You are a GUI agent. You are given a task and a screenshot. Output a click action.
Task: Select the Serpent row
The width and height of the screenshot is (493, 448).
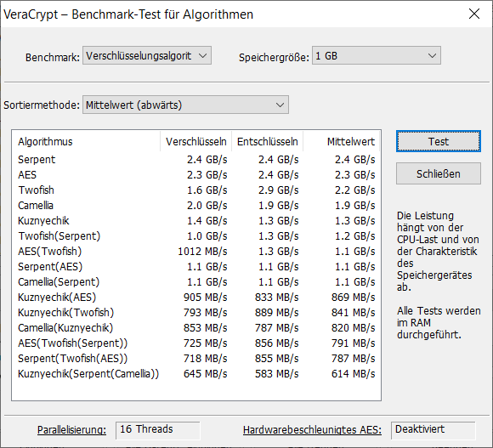196,160
